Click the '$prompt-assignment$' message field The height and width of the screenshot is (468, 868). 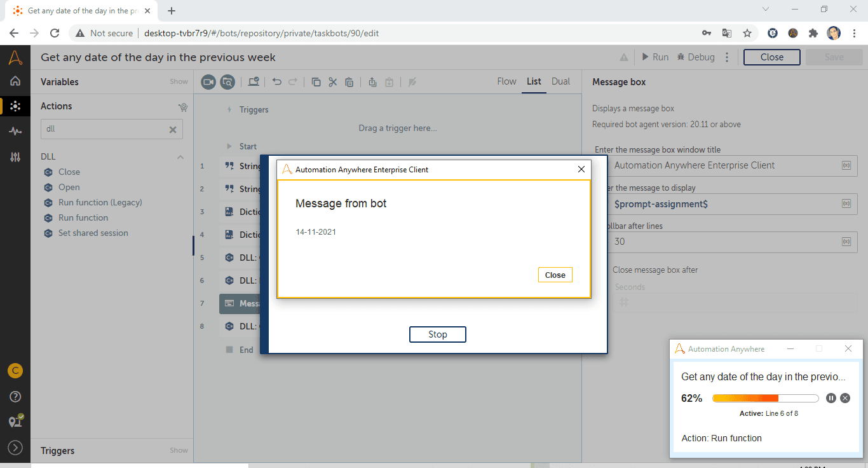[x=725, y=204]
